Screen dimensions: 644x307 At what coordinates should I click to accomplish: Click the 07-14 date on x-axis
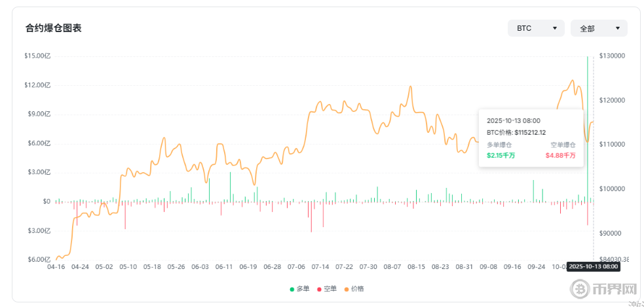click(x=320, y=267)
